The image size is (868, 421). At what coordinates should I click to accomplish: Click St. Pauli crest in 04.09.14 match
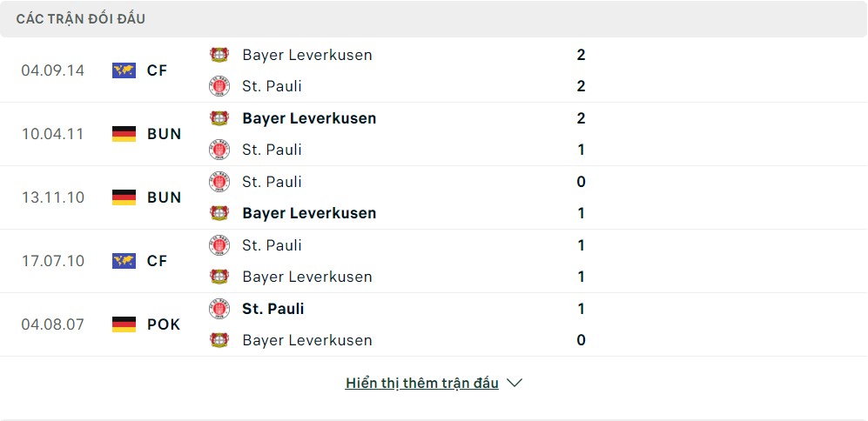click(x=219, y=86)
